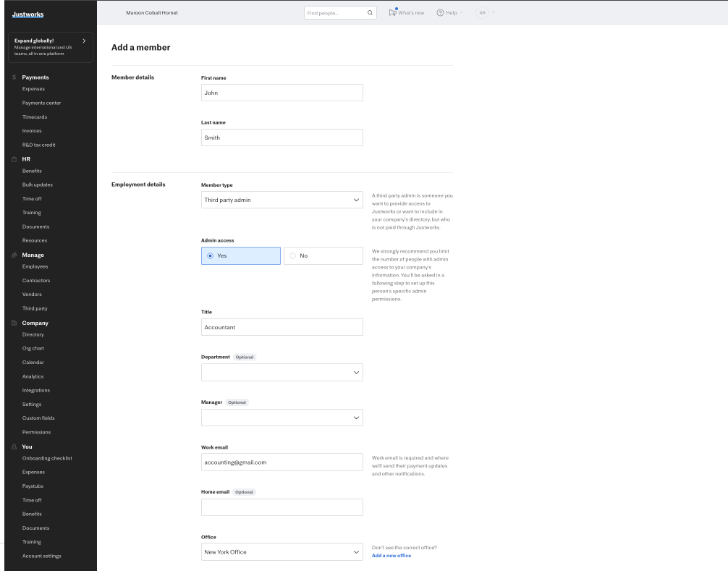Click the Add a new office link

(x=391, y=555)
